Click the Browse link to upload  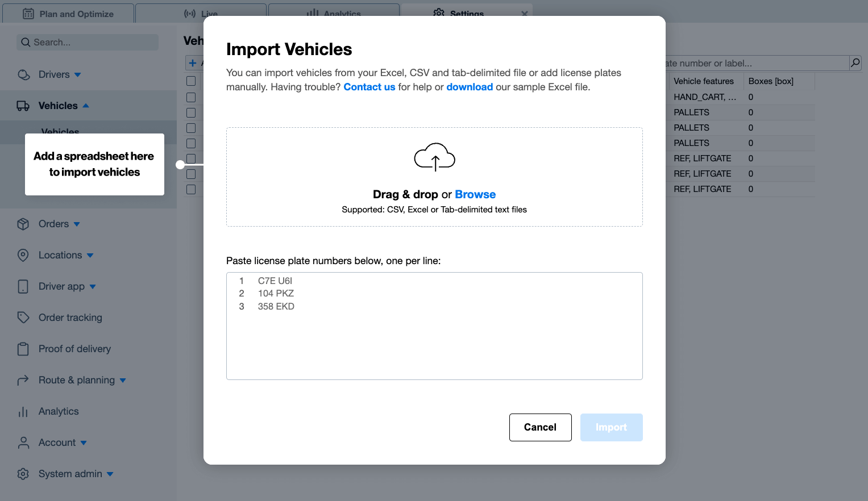(475, 194)
